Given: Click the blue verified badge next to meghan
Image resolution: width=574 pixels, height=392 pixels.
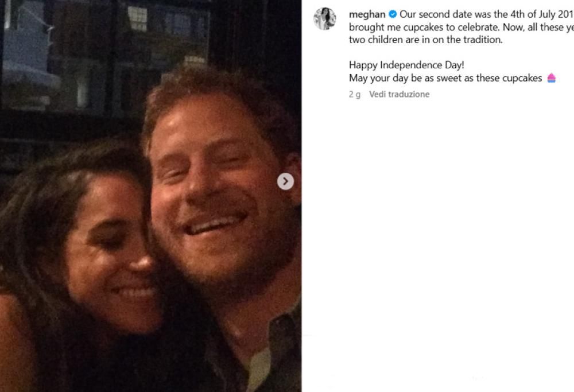Looking at the screenshot, I should (x=393, y=14).
